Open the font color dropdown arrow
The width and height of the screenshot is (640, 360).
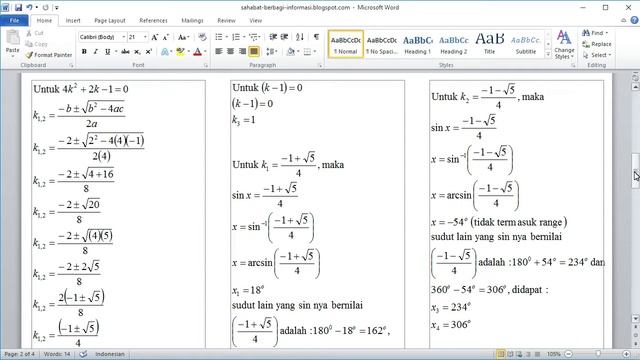click(x=205, y=52)
